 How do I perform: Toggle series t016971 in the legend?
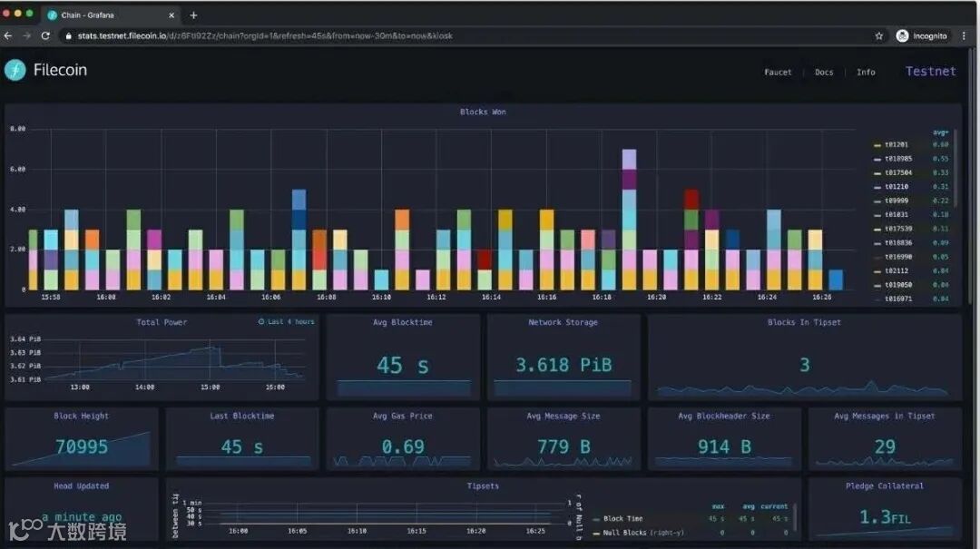(x=898, y=299)
